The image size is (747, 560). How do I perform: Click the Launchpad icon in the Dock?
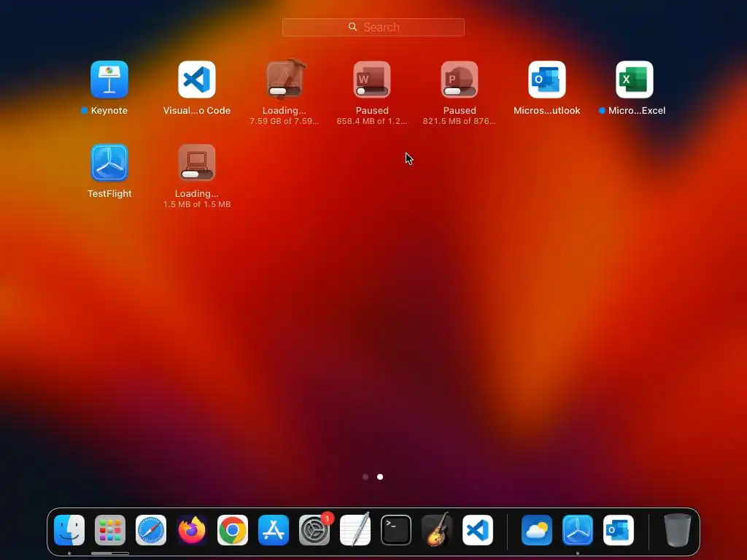tap(110, 530)
